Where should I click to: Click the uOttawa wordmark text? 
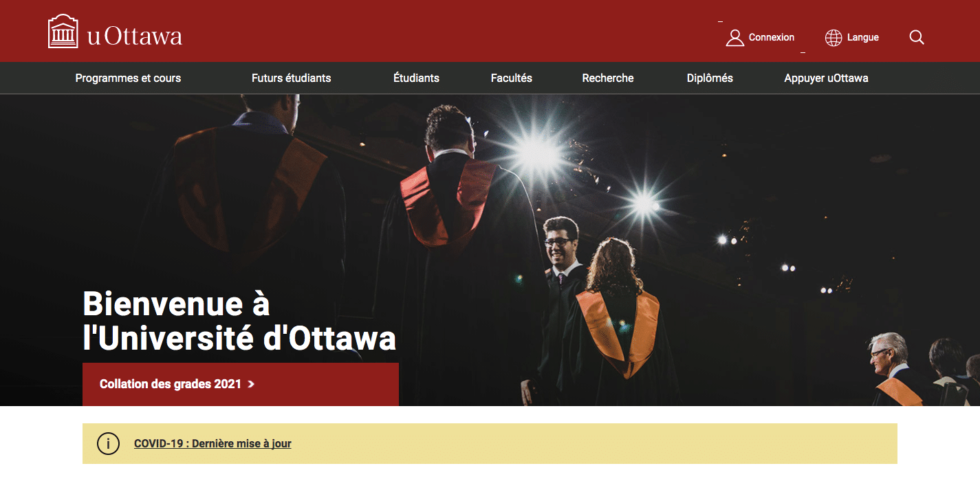pyautogui.click(x=135, y=36)
